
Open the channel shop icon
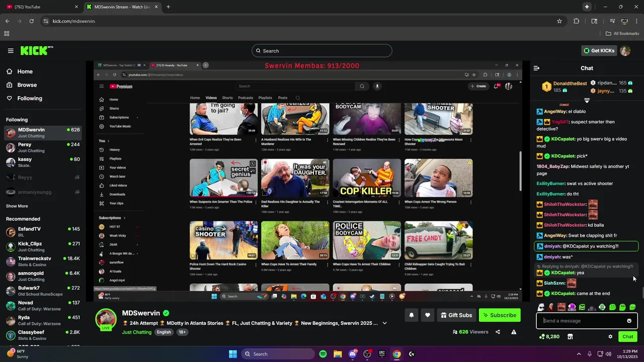tap(570, 337)
